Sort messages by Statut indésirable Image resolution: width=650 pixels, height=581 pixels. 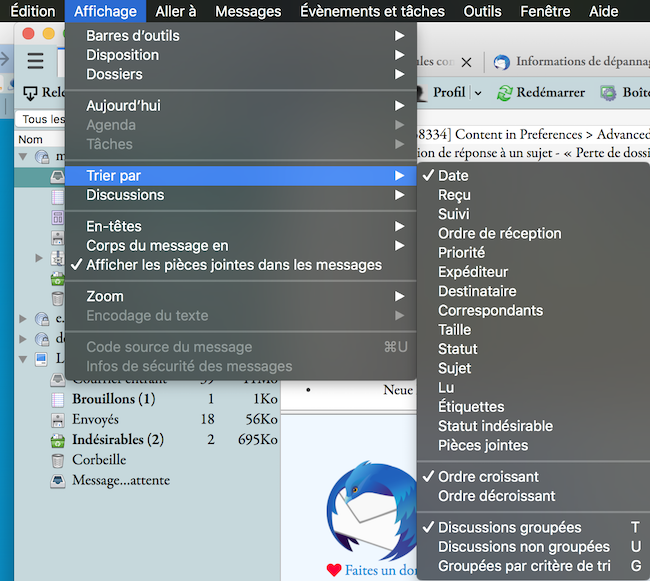533,426
